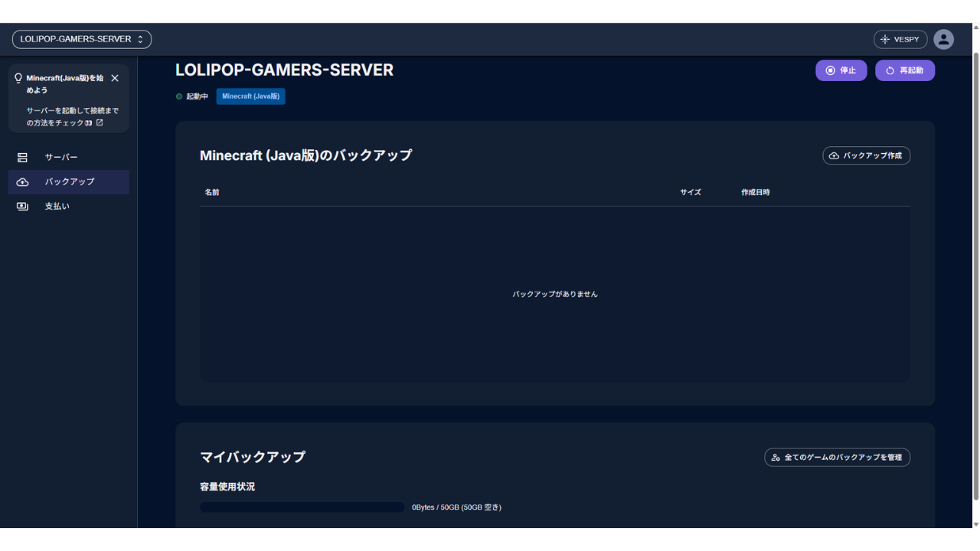Click the cloud upload icon beside バックアップ
Viewport: 980px width, 551px height.
[x=22, y=181]
